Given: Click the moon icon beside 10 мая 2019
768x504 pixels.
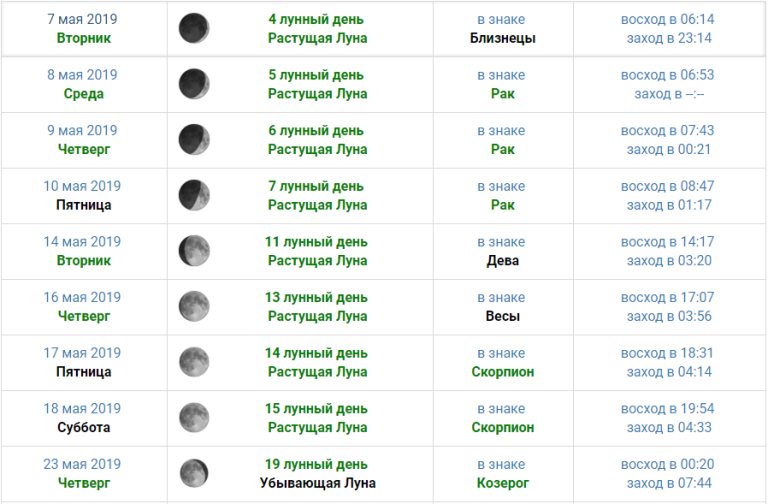Looking at the screenshot, I should tap(193, 195).
